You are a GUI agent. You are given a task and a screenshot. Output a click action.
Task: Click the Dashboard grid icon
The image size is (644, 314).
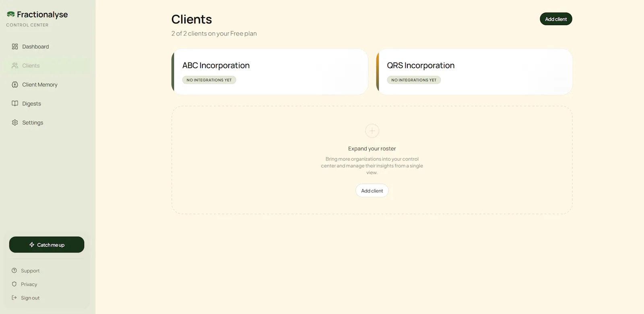[x=15, y=47]
